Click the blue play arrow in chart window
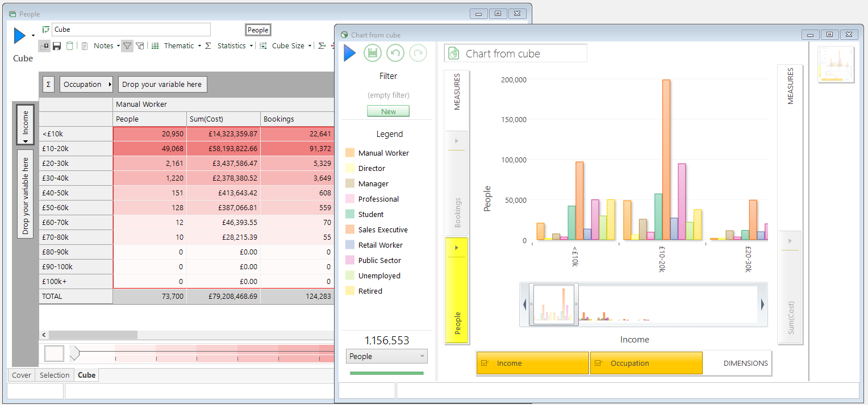This screenshot has width=868, height=405. pyautogui.click(x=350, y=53)
